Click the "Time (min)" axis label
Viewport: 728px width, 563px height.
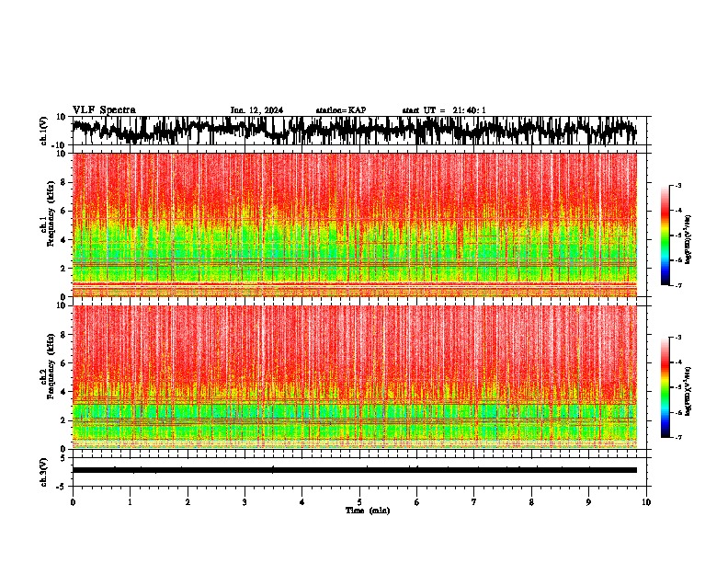click(x=368, y=511)
